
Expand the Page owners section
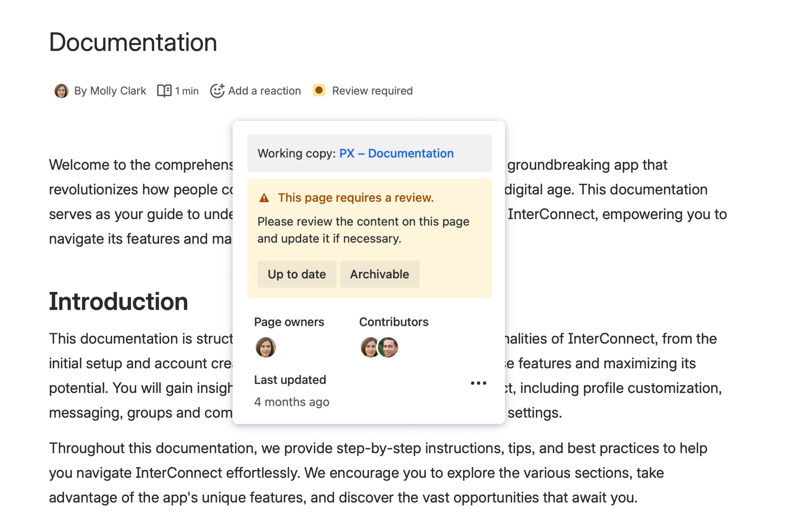pyautogui.click(x=289, y=321)
